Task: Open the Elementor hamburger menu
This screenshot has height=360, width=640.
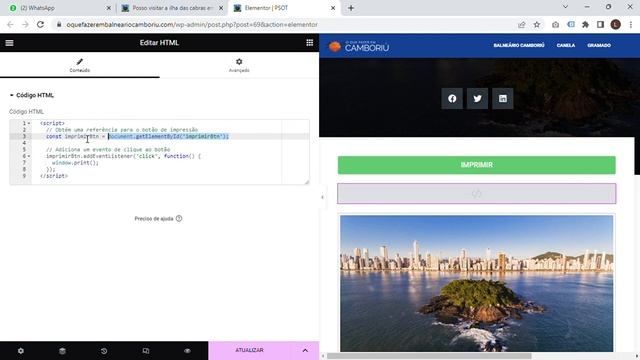Action: [x=9, y=42]
